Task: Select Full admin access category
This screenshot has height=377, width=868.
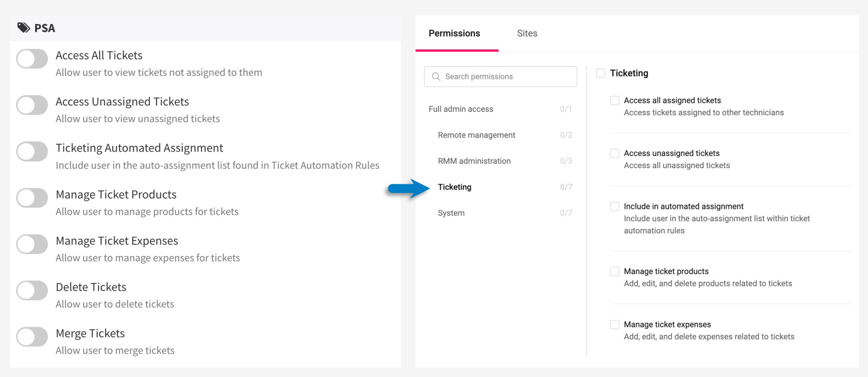Action: (461, 109)
